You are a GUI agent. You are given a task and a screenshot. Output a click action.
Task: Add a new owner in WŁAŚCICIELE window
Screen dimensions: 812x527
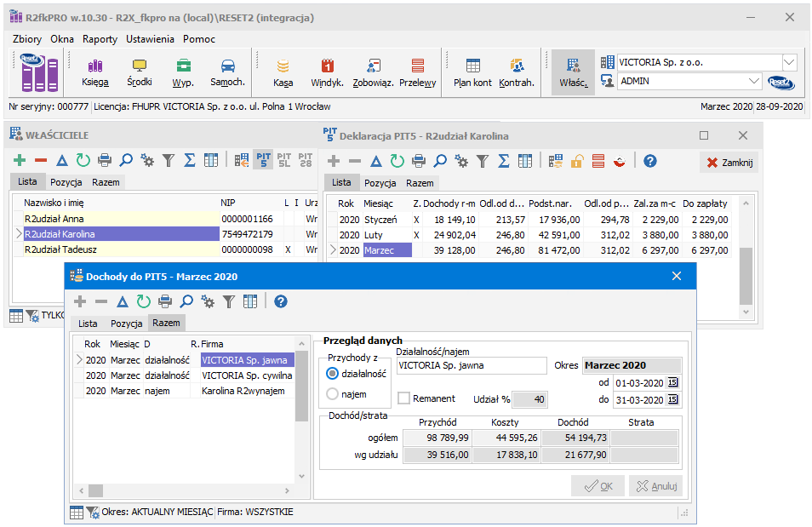point(20,161)
